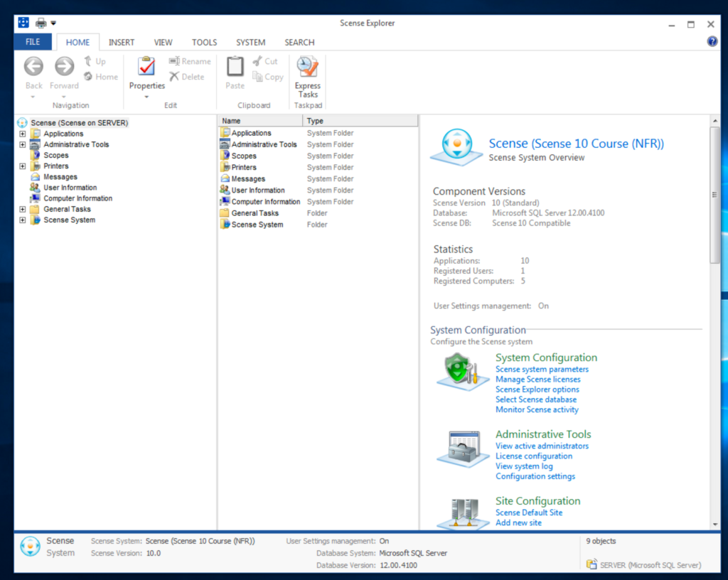Image resolution: width=728 pixels, height=580 pixels.
Task: Click the Site Configuration servers icon
Action: tap(464, 513)
